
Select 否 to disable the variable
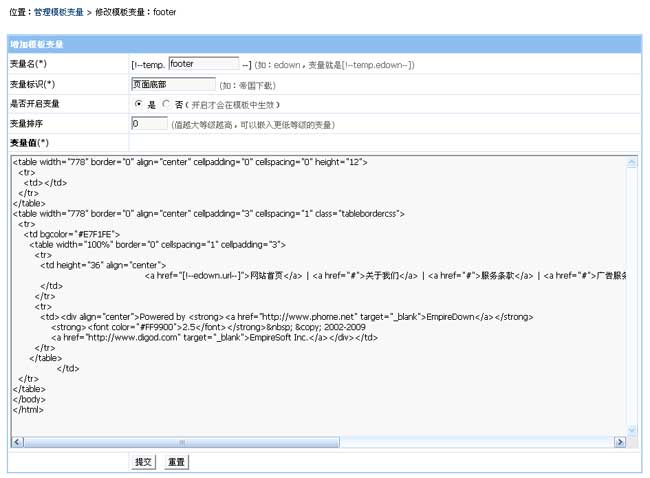(166, 104)
